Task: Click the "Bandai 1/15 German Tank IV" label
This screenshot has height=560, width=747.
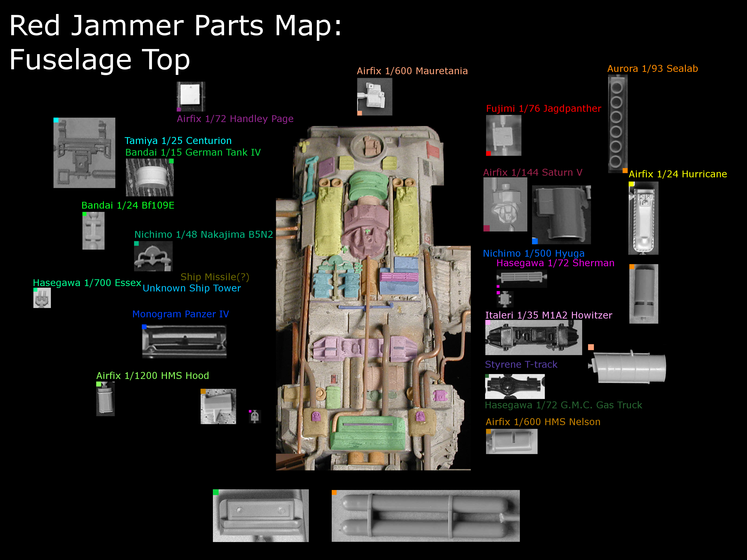Action: click(x=193, y=153)
